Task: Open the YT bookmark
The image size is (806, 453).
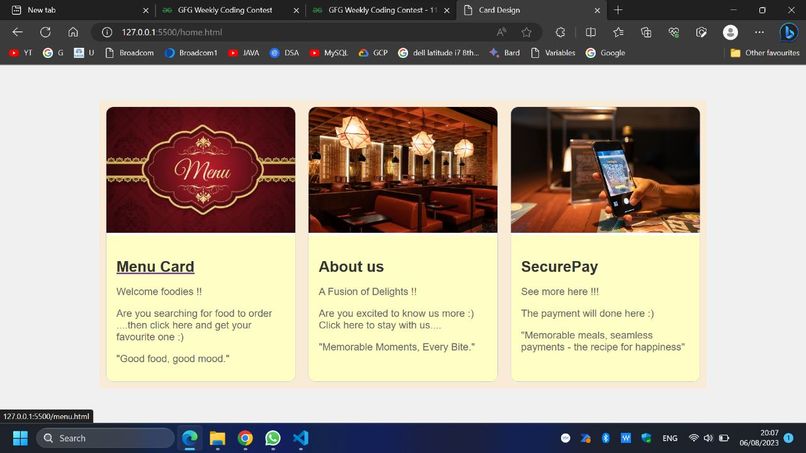Action: (21, 53)
